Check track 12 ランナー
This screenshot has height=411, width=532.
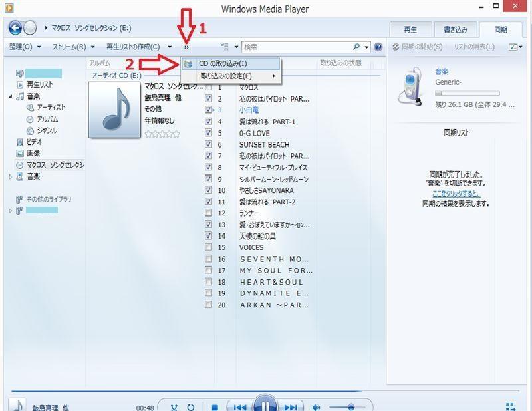pyautogui.click(x=209, y=213)
